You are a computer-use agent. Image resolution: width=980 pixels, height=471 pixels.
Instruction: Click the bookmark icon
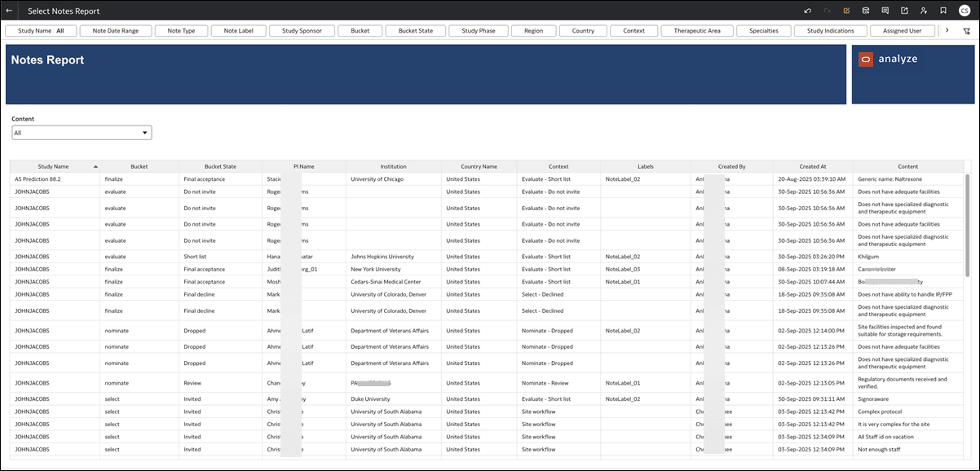pos(943,11)
